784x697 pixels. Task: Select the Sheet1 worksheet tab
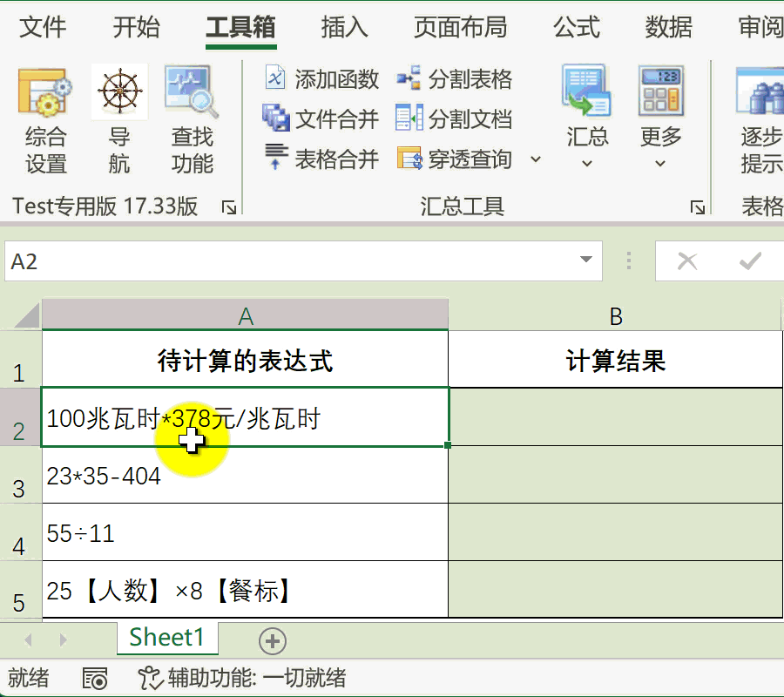click(x=166, y=638)
